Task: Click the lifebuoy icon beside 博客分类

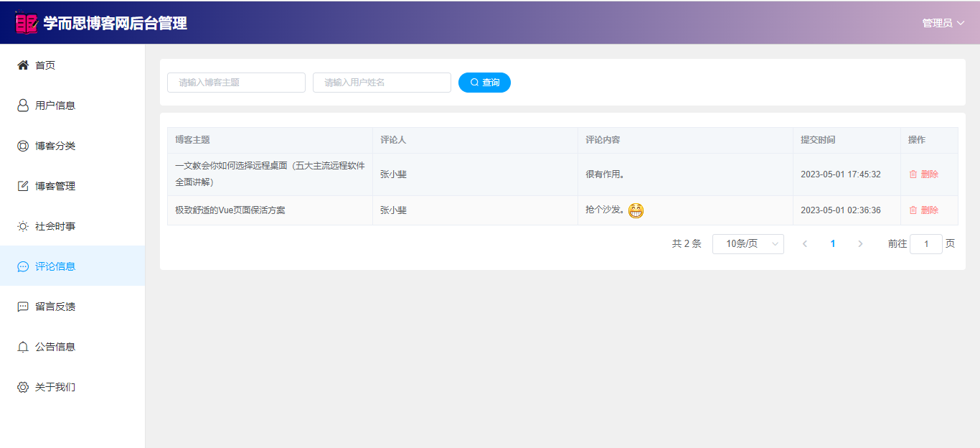Action: coord(23,146)
